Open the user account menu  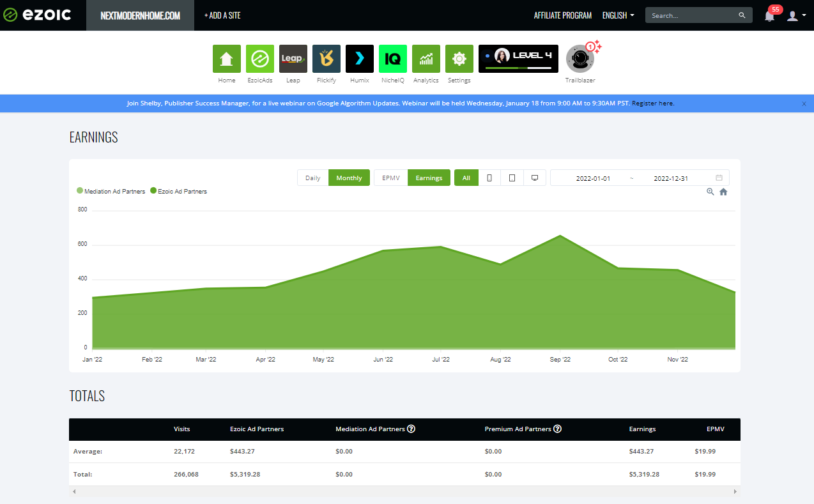pos(795,16)
